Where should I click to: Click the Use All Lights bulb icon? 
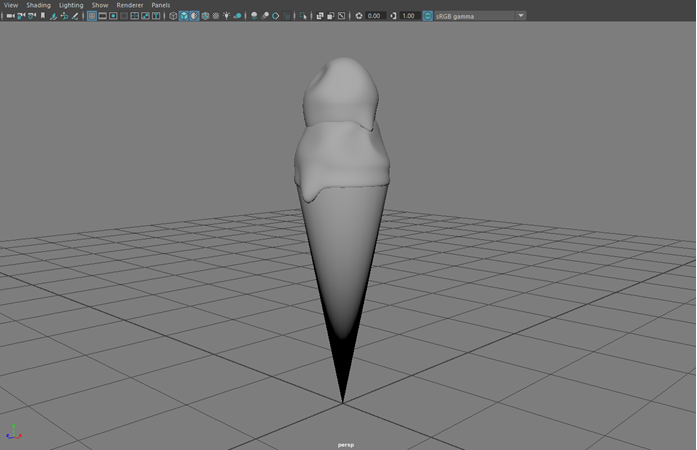[226, 16]
